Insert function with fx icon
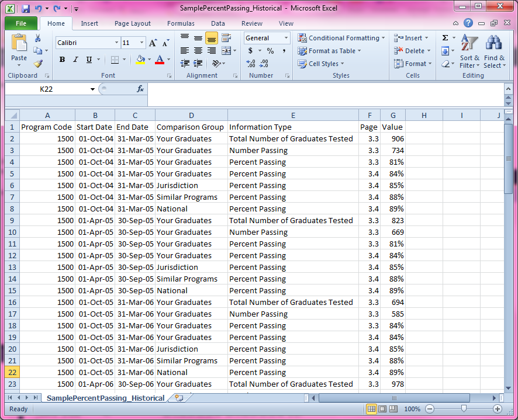The width and height of the screenshot is (518, 420). 140,89
